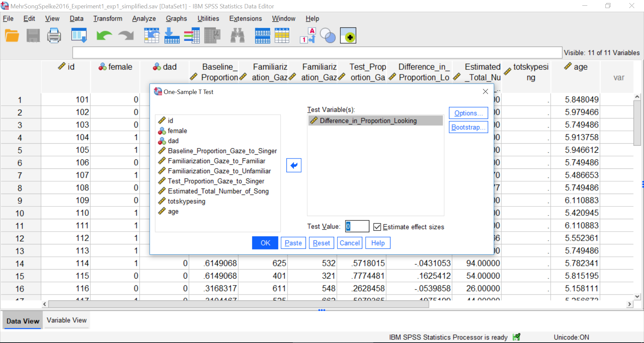Click the Test Value input field

357,227
